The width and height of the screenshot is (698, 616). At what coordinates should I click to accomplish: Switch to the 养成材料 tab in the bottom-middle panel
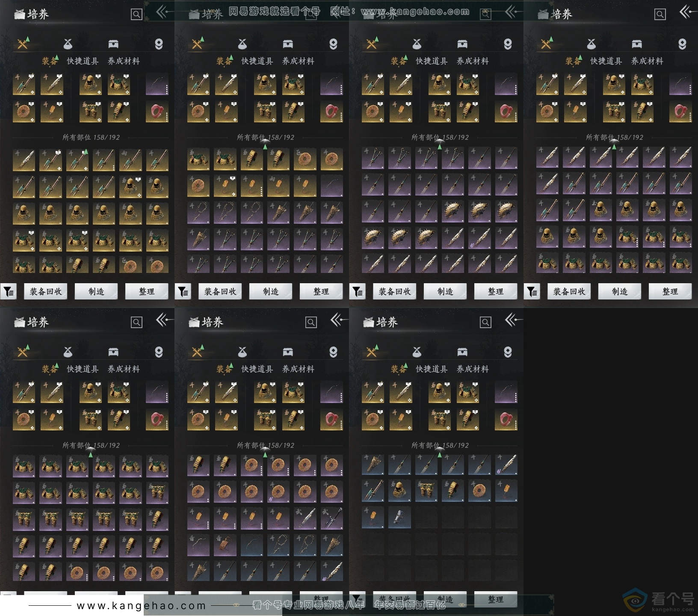tap(298, 369)
